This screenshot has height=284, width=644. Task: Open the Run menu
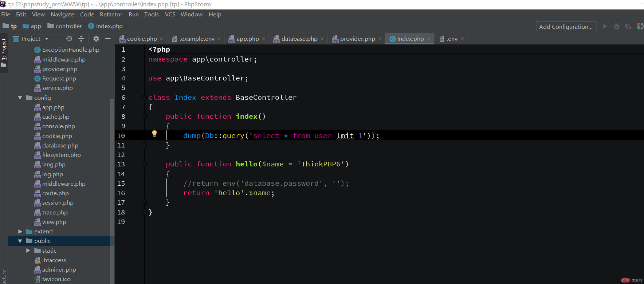tap(134, 15)
